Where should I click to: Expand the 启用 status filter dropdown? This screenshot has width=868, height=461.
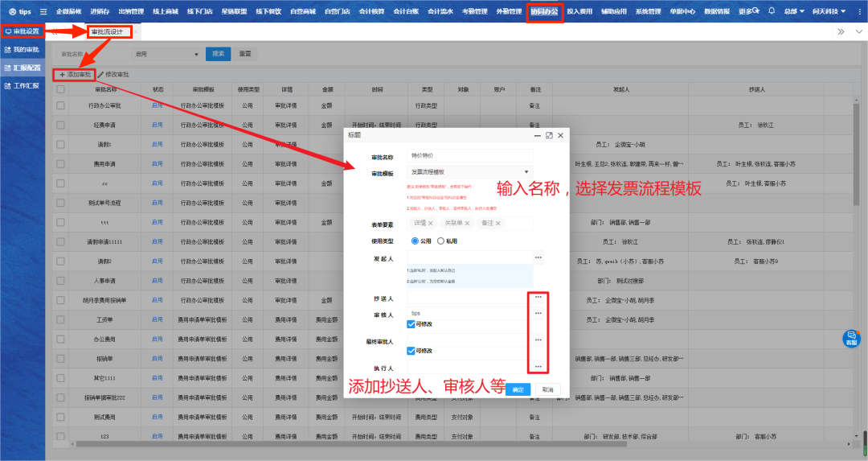[166, 54]
